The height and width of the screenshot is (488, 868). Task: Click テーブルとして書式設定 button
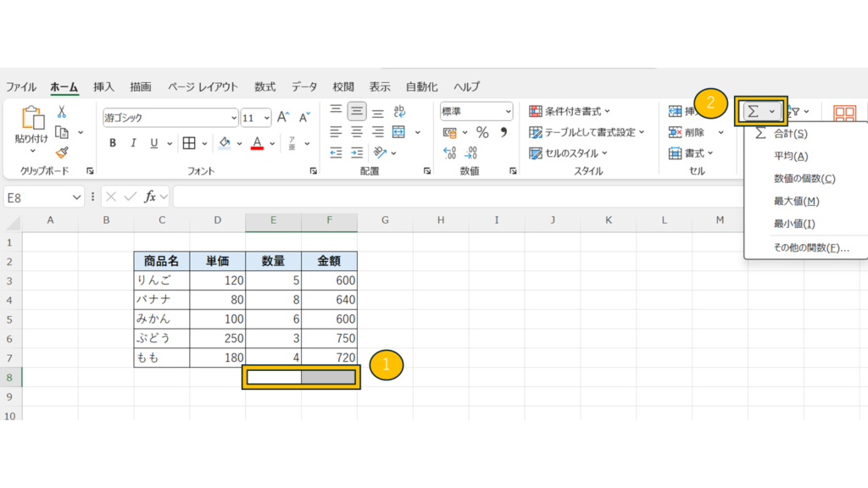click(x=587, y=132)
